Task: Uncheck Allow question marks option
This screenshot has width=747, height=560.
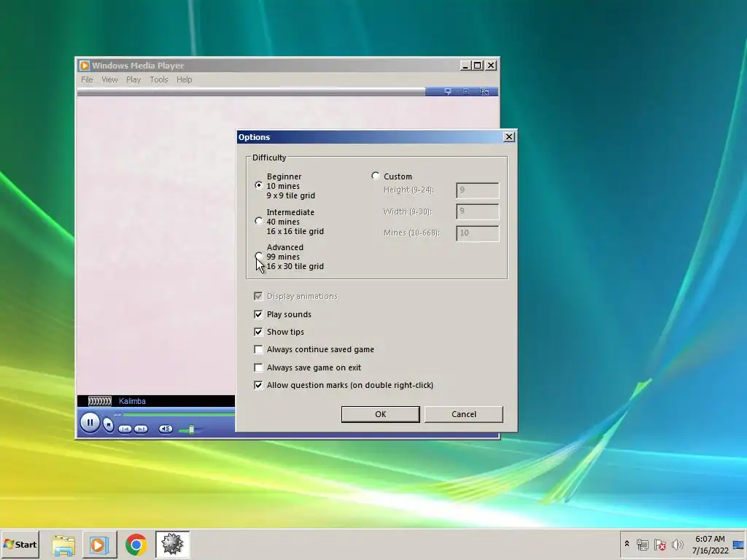Action: (258, 385)
